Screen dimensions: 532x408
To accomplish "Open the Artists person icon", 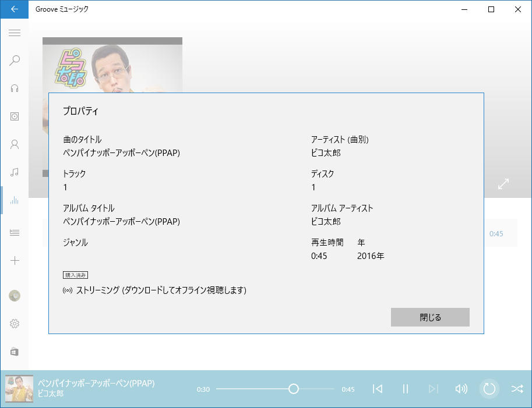I will [14, 144].
